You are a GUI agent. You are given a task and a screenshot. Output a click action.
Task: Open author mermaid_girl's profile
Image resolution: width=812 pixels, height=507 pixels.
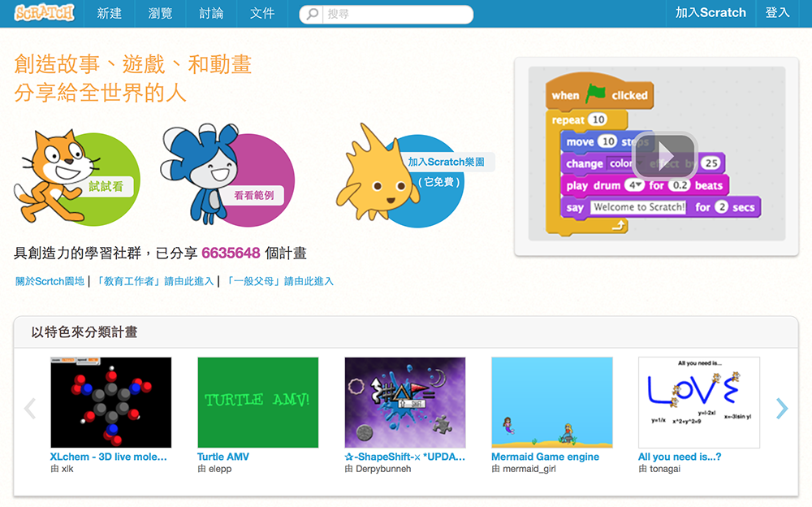click(x=529, y=469)
